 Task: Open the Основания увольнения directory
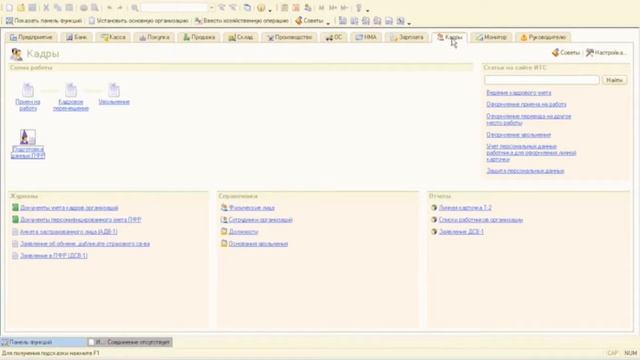click(258, 244)
